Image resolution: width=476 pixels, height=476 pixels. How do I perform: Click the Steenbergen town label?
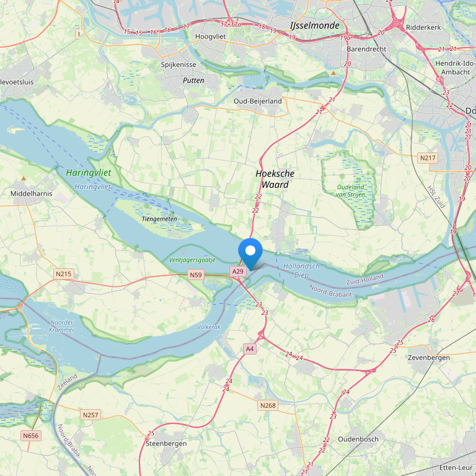tap(166, 444)
